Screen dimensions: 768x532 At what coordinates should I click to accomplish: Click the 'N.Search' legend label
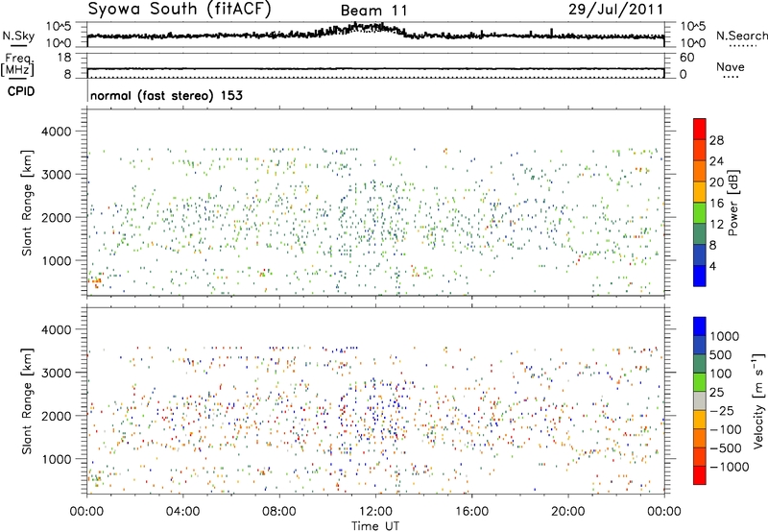click(741, 36)
